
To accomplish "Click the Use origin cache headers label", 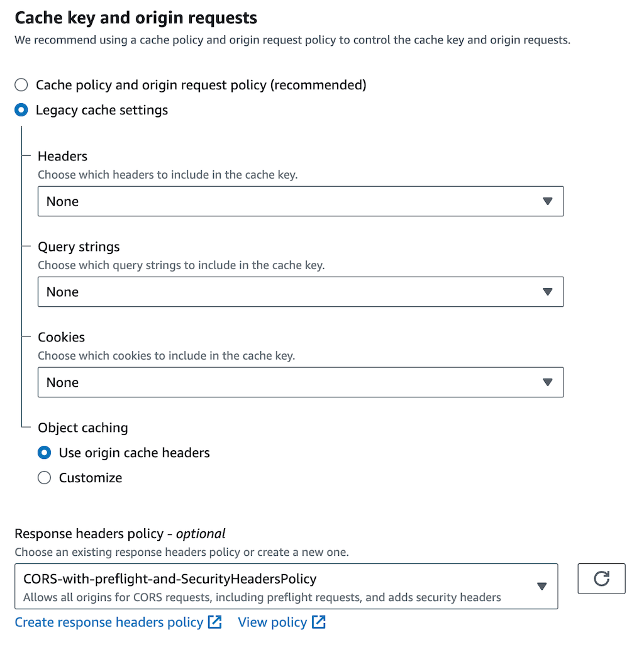I will click(134, 453).
